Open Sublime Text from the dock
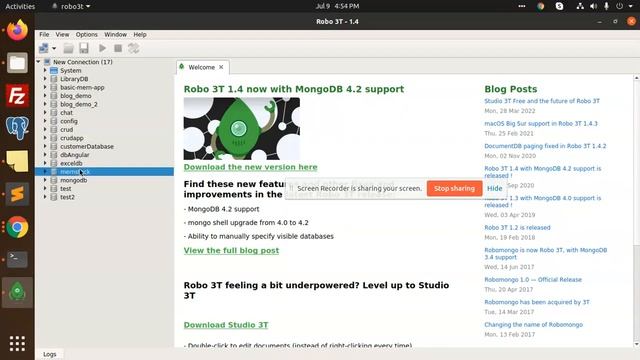Screen dimensions: 640x360 coord(17,194)
